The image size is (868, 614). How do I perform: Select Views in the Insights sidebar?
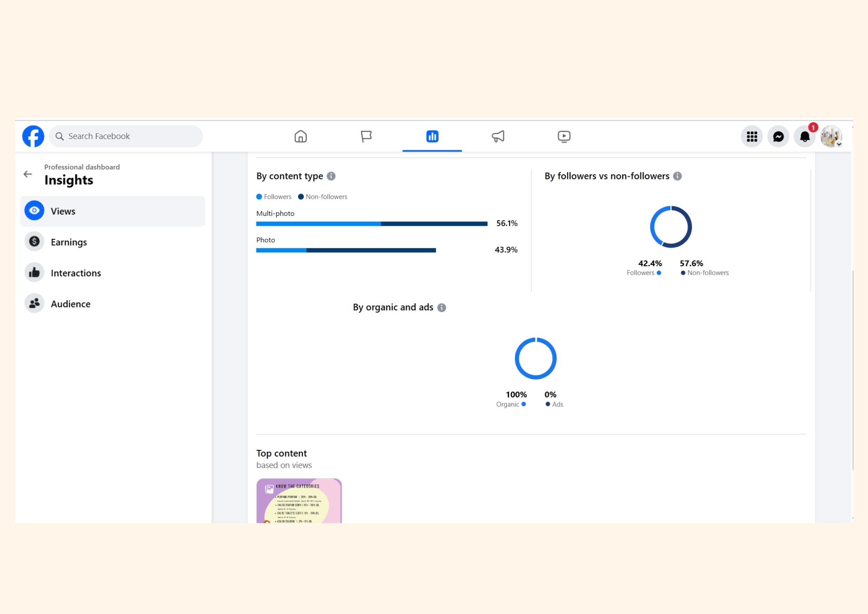click(x=112, y=211)
